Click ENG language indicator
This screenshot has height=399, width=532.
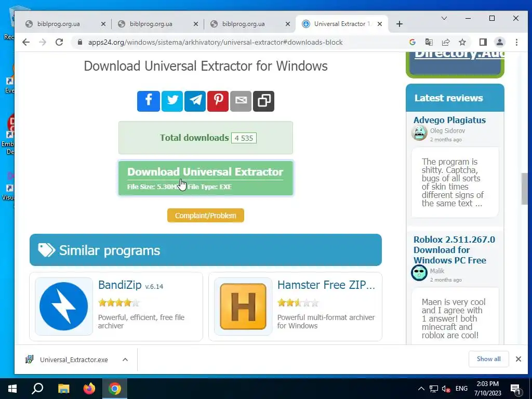click(461, 389)
